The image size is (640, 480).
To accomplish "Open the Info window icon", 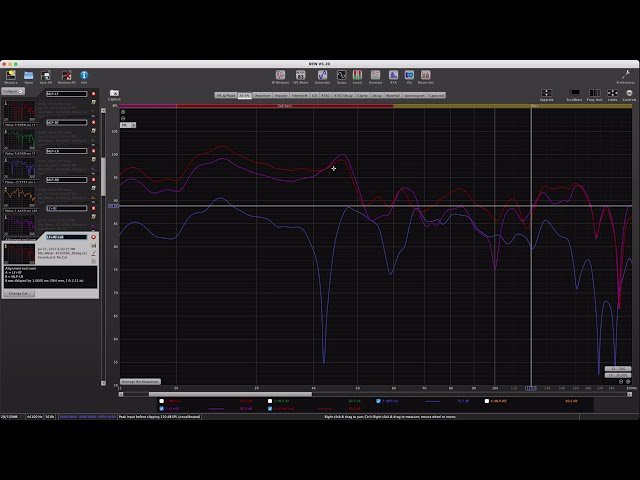I will 84,75.
